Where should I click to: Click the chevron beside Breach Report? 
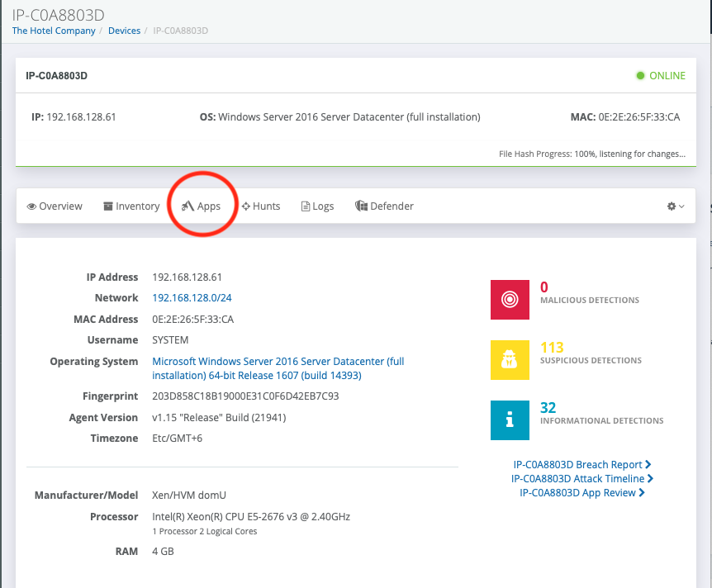tap(648, 464)
